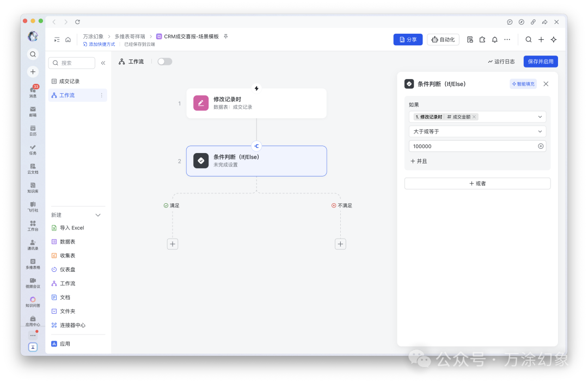Click the favorite/collect icon in the top toolbar
This screenshot has height=383, width=588.
pyautogui.click(x=481, y=39)
